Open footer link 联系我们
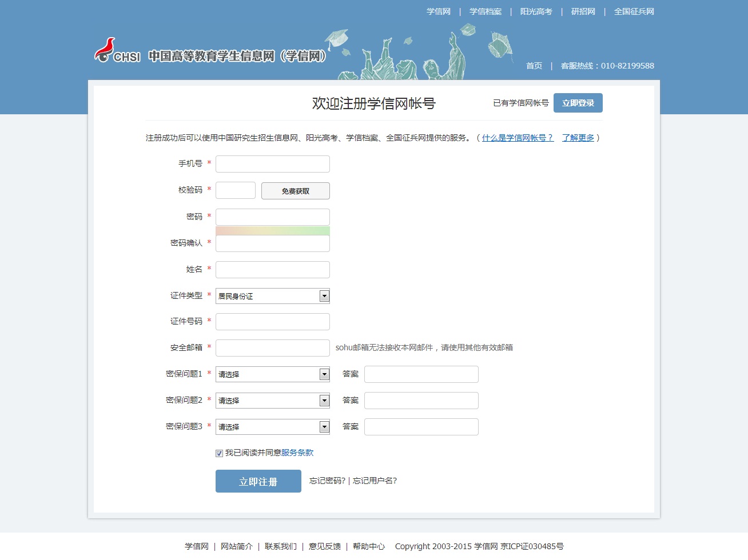The width and height of the screenshot is (748, 560). pos(281,546)
